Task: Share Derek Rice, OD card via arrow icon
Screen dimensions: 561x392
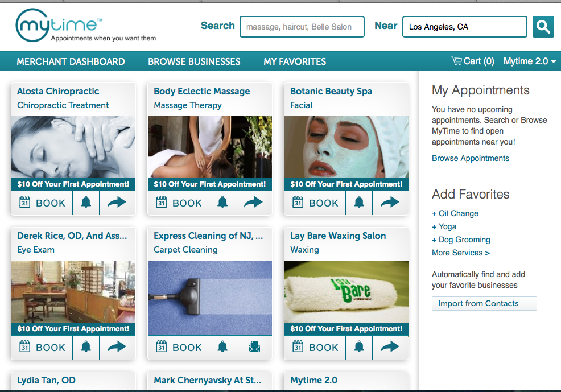Action: coord(117,347)
